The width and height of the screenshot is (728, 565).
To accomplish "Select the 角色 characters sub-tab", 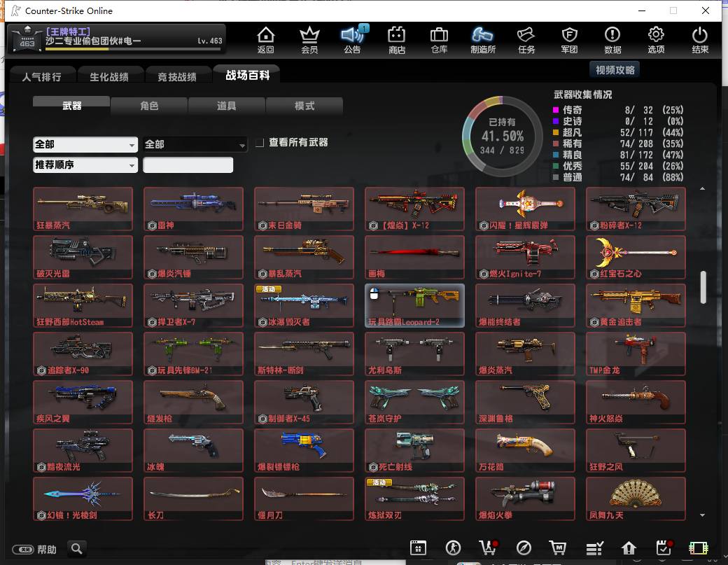I will [x=150, y=106].
